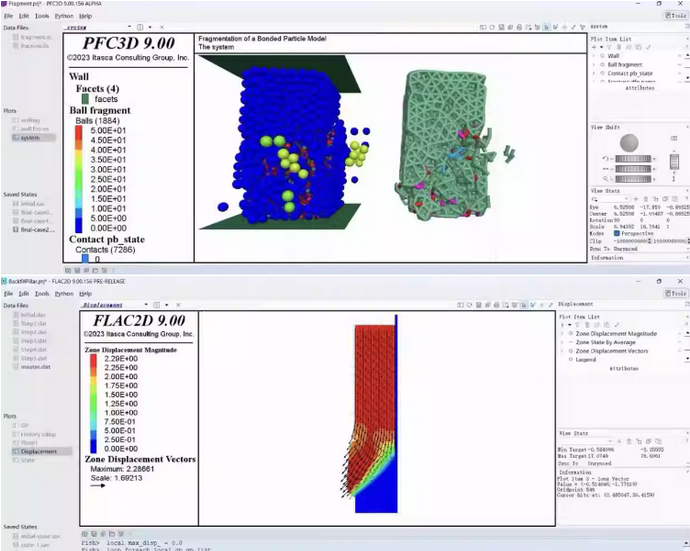This screenshot has height=551, width=690.
Task: Click Tools button at top right of PFC3D
Action: coord(676,16)
